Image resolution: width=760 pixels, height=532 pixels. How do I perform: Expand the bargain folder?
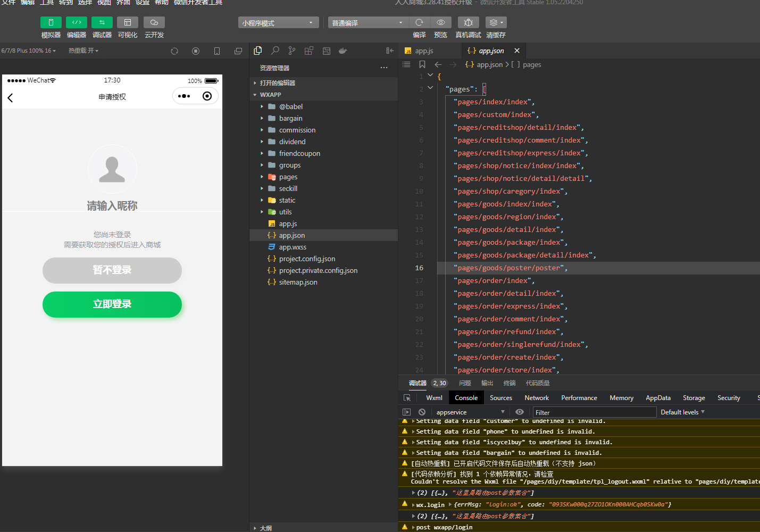[x=323, y=118]
